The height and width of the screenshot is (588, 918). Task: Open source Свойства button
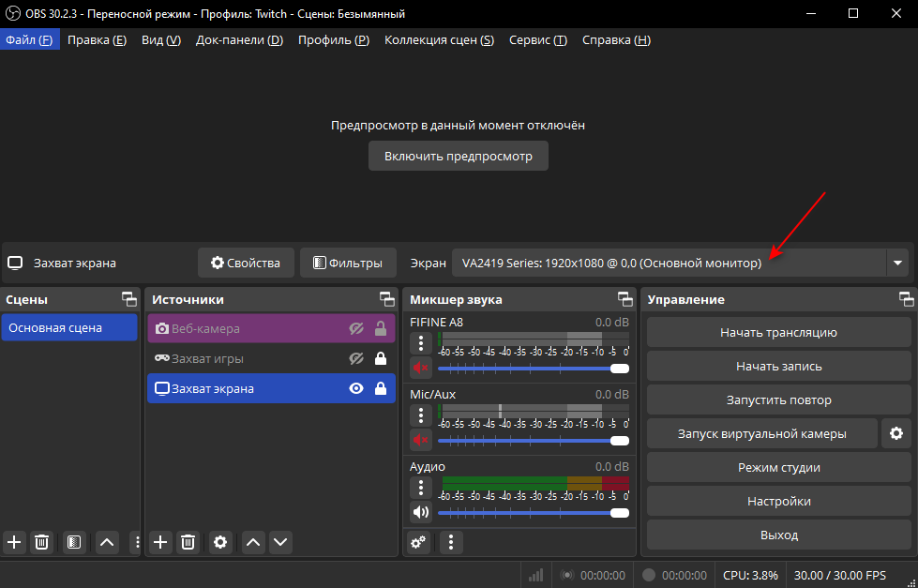point(246,263)
